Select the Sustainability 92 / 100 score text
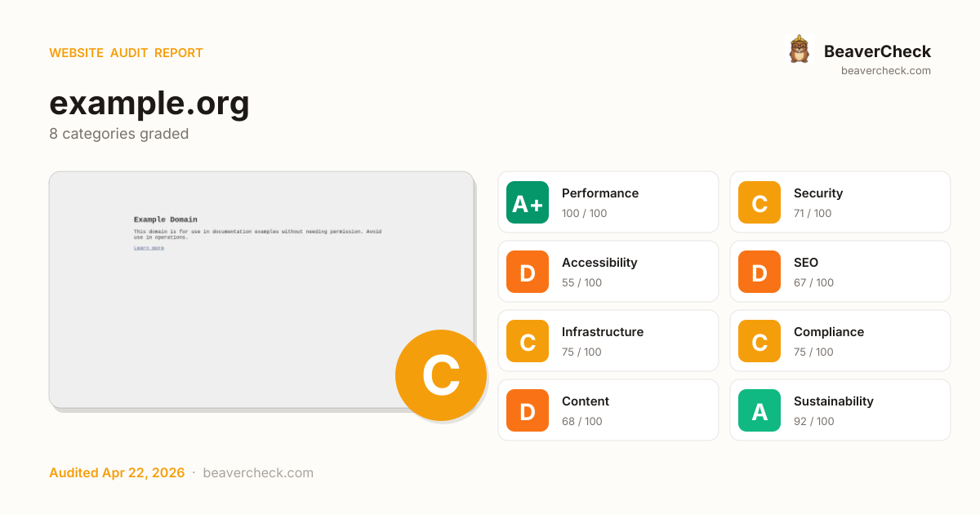The width and height of the screenshot is (980, 514). pyautogui.click(x=814, y=422)
